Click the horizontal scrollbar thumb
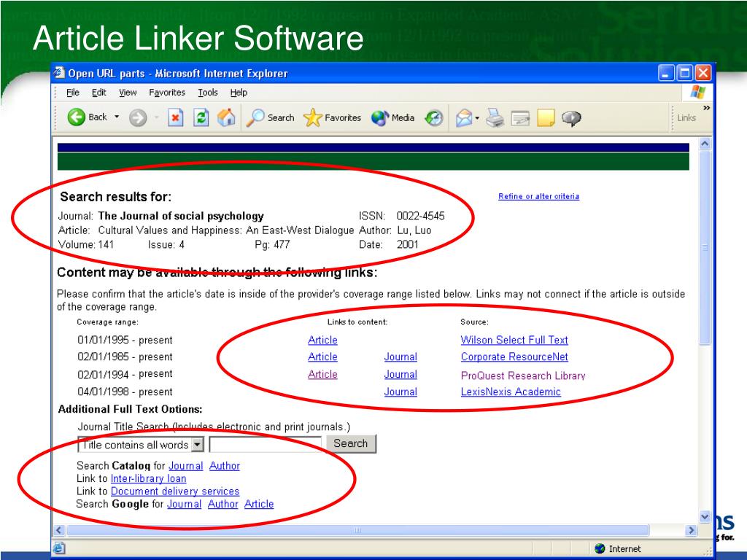This screenshot has height=560, width=747. point(357,531)
